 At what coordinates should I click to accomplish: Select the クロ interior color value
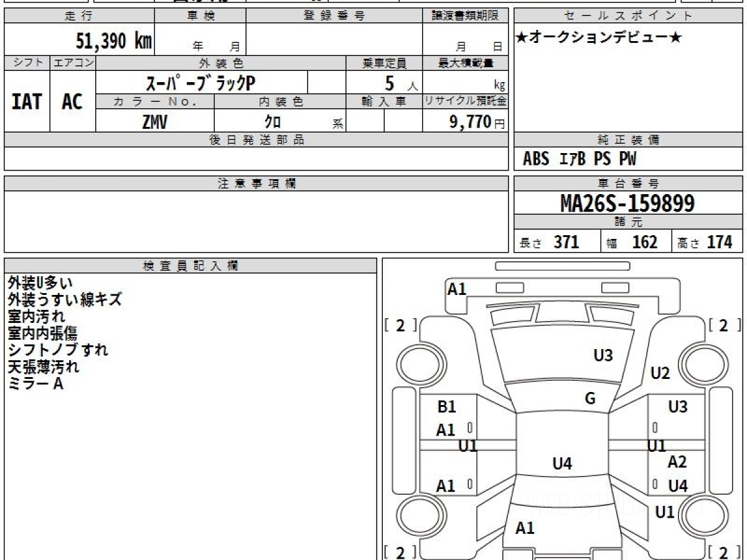(273, 122)
